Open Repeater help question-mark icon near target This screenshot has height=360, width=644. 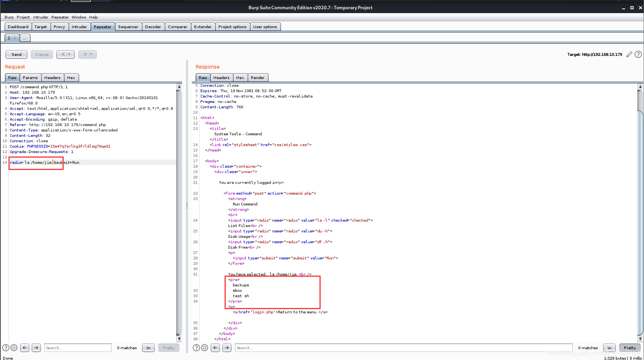638,54
